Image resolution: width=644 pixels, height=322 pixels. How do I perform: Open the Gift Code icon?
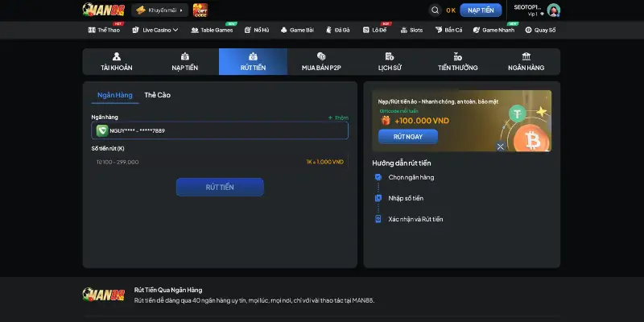[200, 10]
